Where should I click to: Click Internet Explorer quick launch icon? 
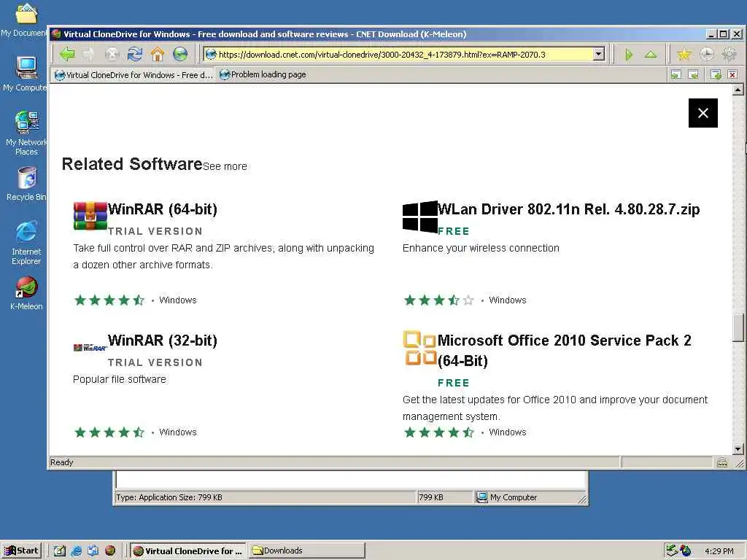tap(76, 551)
